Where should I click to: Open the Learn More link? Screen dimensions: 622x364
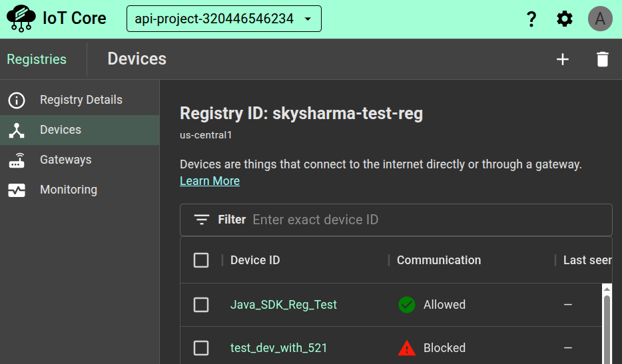tap(210, 181)
